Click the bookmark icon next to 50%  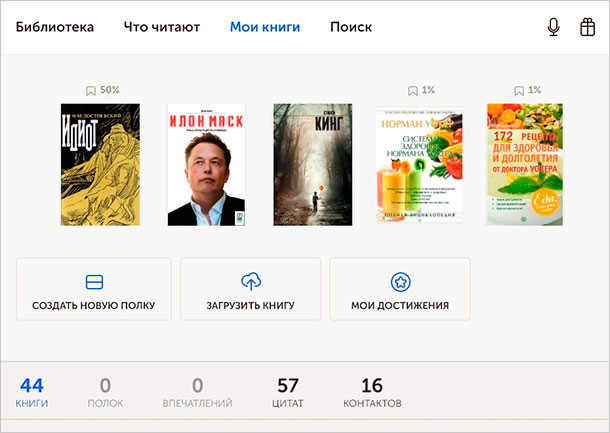[91, 91]
